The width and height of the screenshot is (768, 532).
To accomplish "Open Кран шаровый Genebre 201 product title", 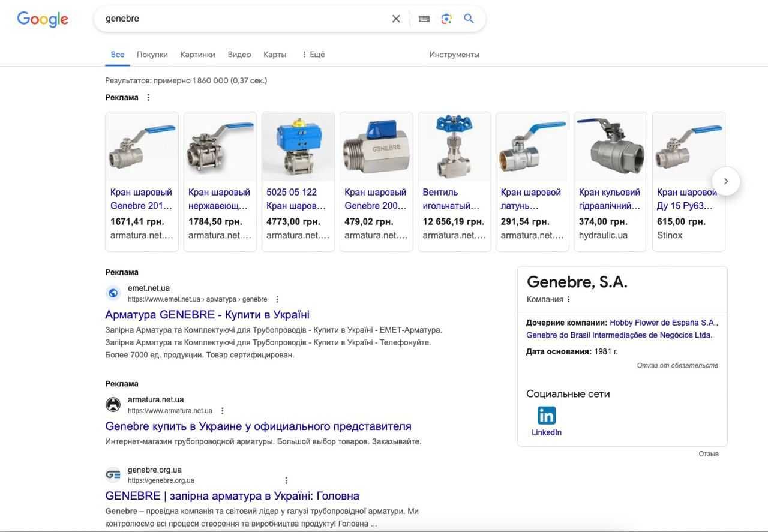I will click(x=141, y=199).
